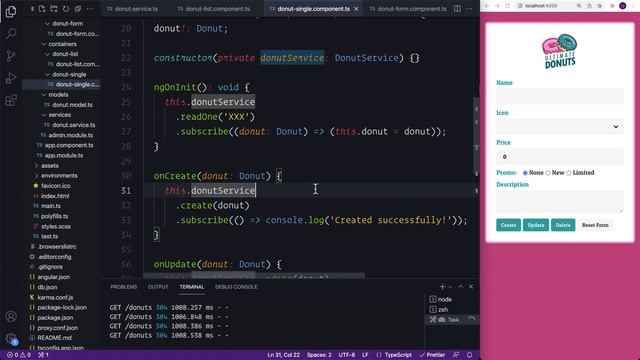Click the Prettier status bar item
The width and height of the screenshot is (640, 360).
[x=432, y=355]
